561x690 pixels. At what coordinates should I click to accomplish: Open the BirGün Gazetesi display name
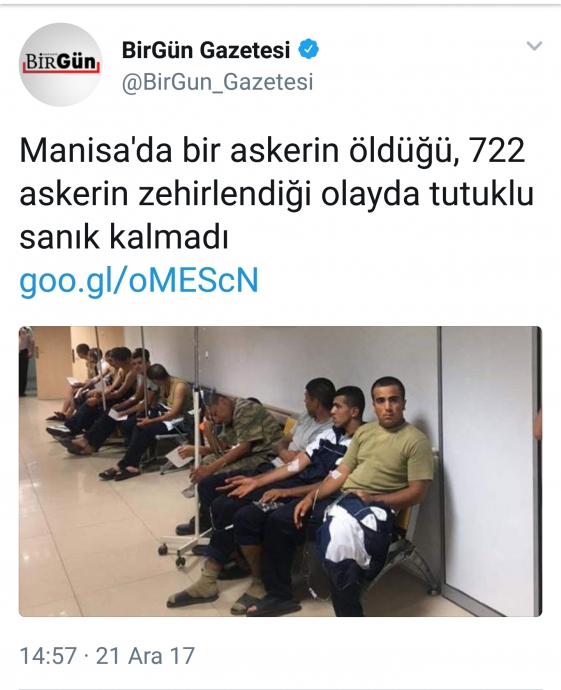click(x=205, y=50)
